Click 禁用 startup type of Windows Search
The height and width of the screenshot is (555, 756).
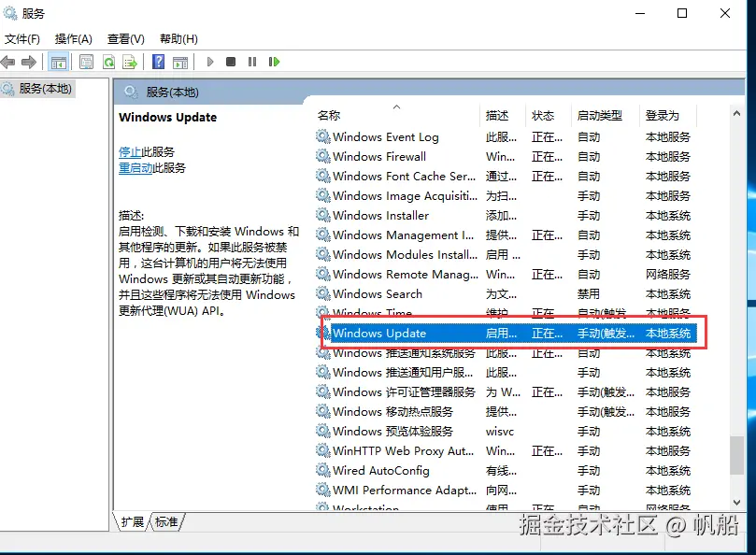589,293
